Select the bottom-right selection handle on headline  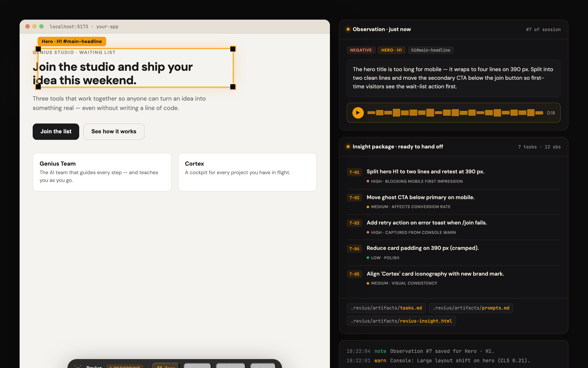tap(233, 87)
